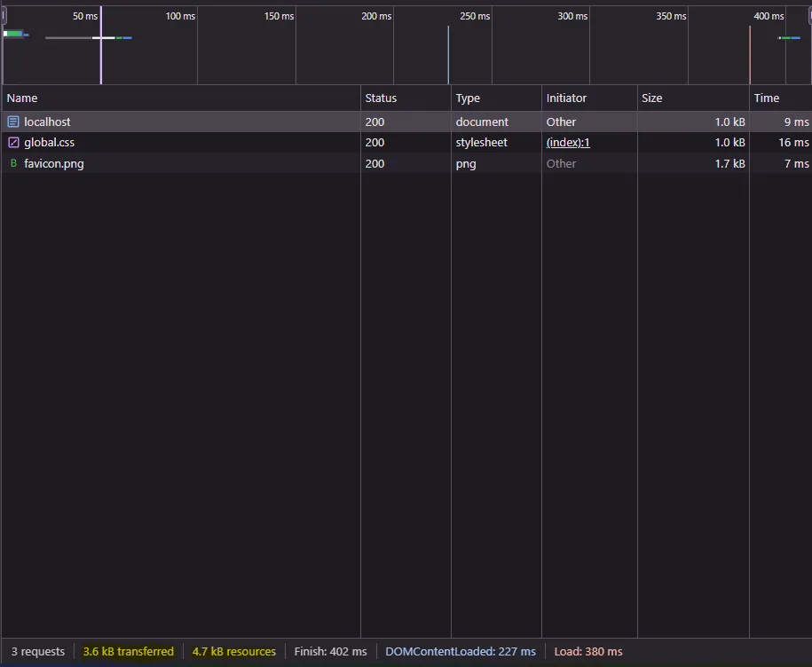Sort requests by the Name column
Viewport: 812px width, 667px height.
tap(21, 98)
